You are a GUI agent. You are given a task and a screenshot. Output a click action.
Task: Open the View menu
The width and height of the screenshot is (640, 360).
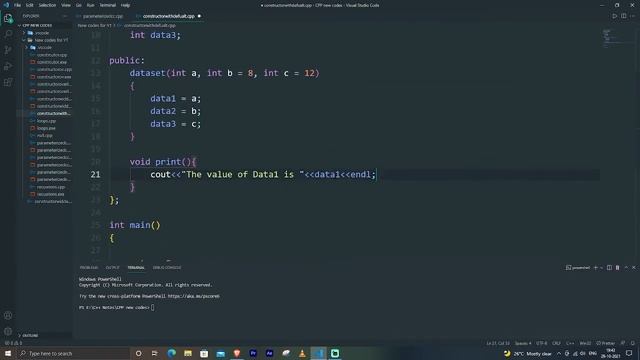coord(66,5)
